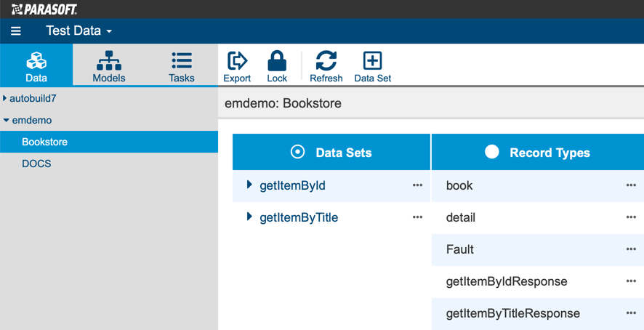Open the Test Data module dropdown
This screenshot has height=330, width=644.
point(79,31)
